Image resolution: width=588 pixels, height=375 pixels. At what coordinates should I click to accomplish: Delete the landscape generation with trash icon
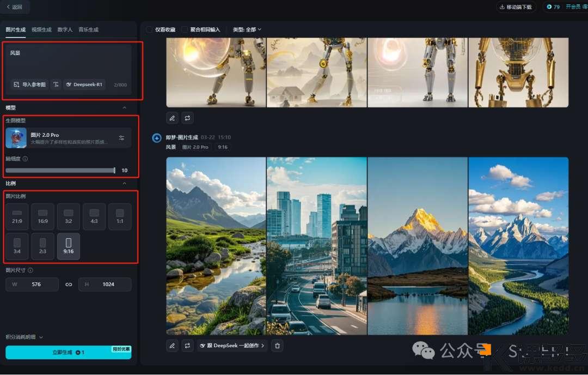pyautogui.click(x=277, y=346)
